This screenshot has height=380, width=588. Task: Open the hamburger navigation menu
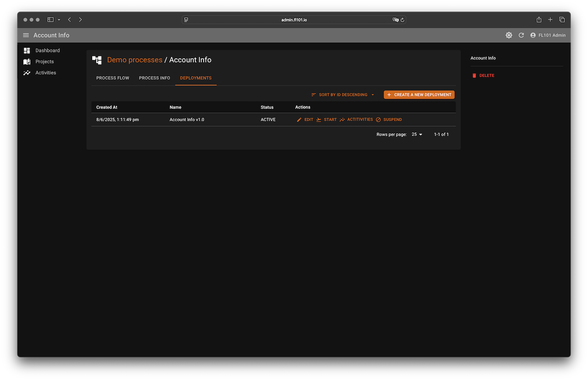click(x=26, y=35)
